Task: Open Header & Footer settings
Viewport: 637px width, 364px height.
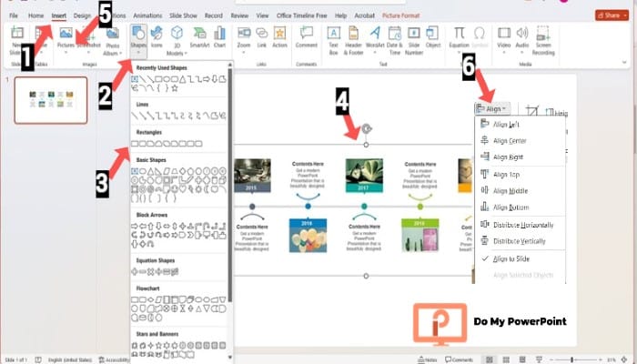Action: point(353,41)
